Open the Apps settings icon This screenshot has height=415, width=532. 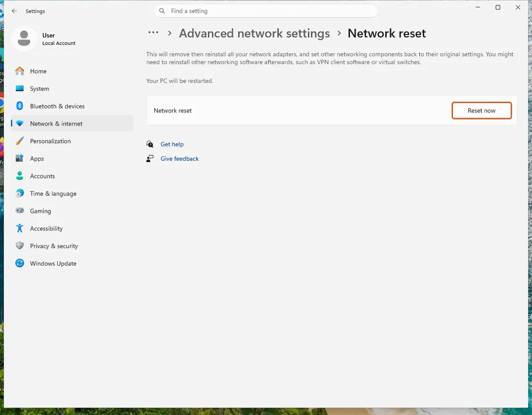20,159
